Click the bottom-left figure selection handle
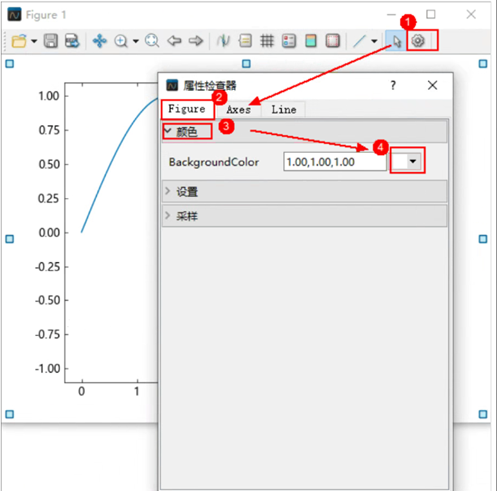Screen dimensions: 497x491 point(10,414)
